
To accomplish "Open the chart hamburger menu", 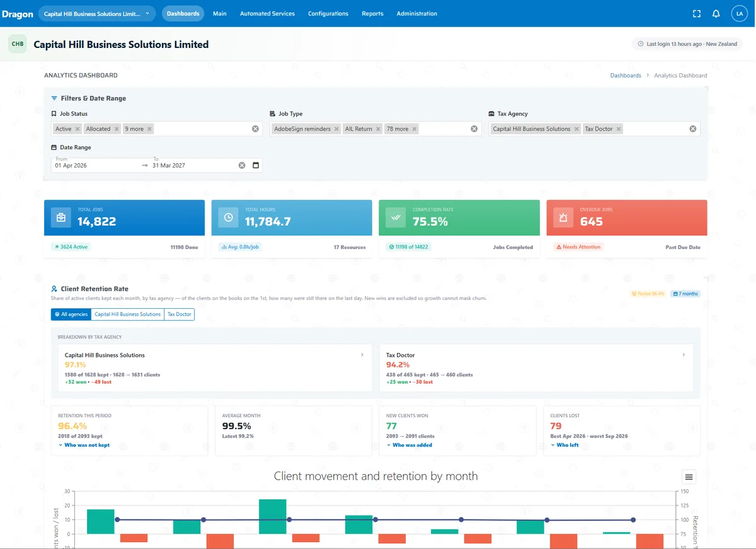I will (x=689, y=477).
